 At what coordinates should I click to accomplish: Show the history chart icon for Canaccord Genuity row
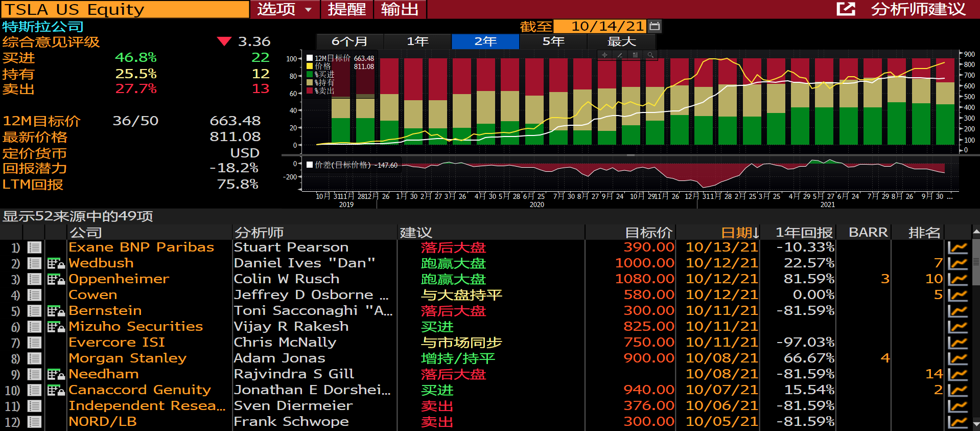[958, 391]
